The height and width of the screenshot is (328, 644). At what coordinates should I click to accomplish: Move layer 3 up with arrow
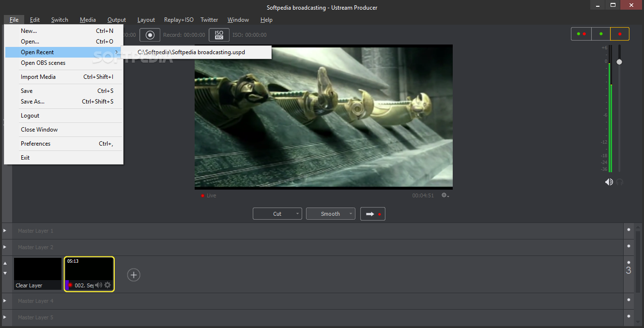(5, 264)
